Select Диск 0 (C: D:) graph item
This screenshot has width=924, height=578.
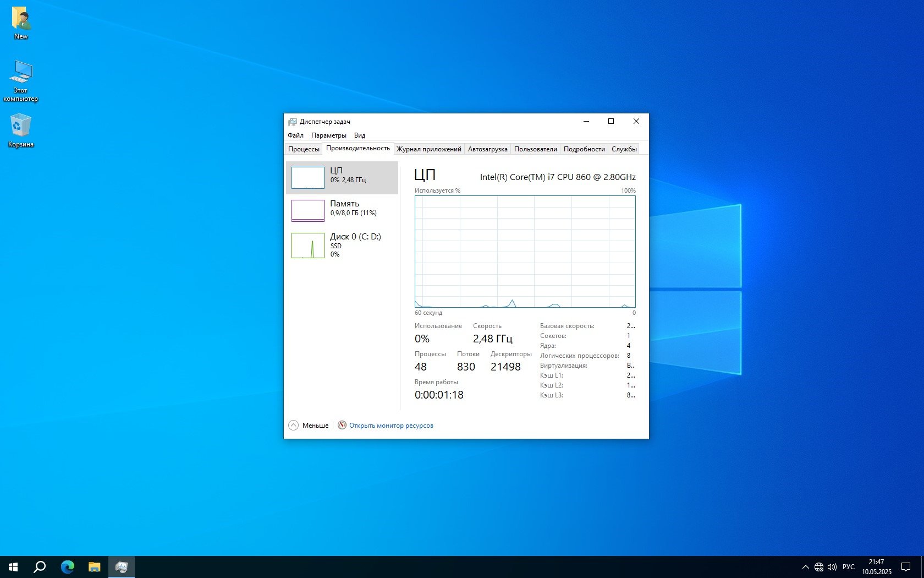307,246
